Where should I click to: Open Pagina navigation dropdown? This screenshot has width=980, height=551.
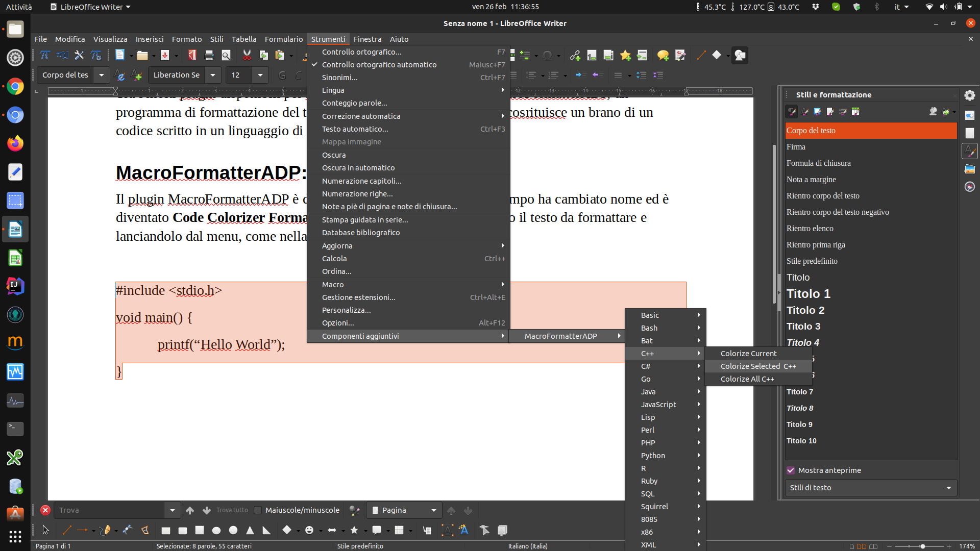pos(404,510)
